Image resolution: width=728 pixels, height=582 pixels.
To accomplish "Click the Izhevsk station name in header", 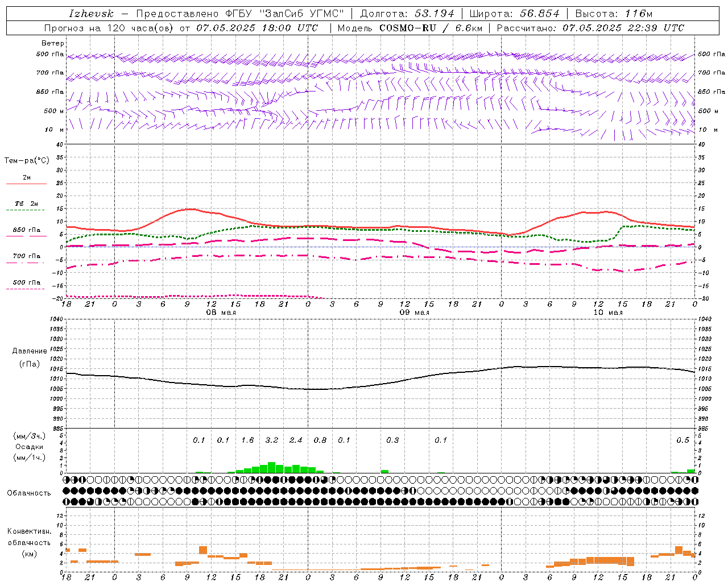I will tap(92, 14).
